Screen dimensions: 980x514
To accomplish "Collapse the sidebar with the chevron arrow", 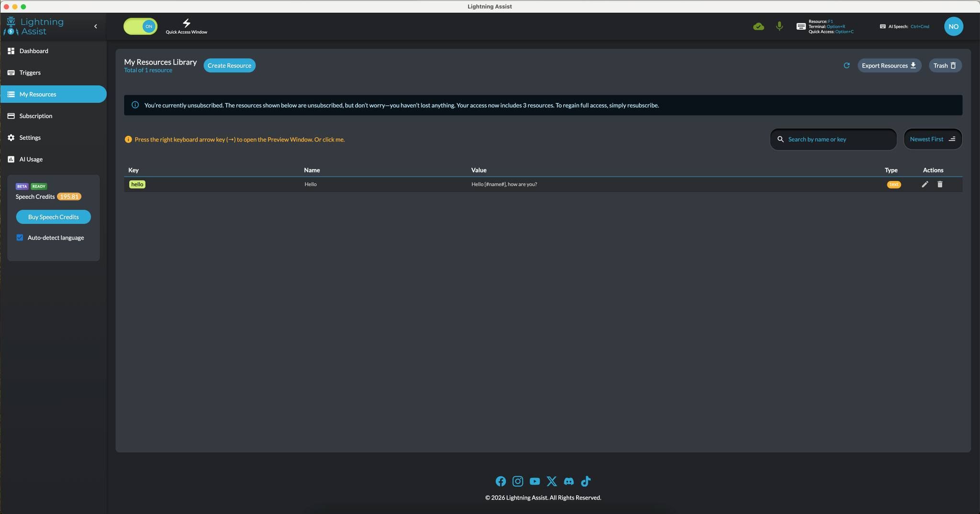I will click(95, 26).
